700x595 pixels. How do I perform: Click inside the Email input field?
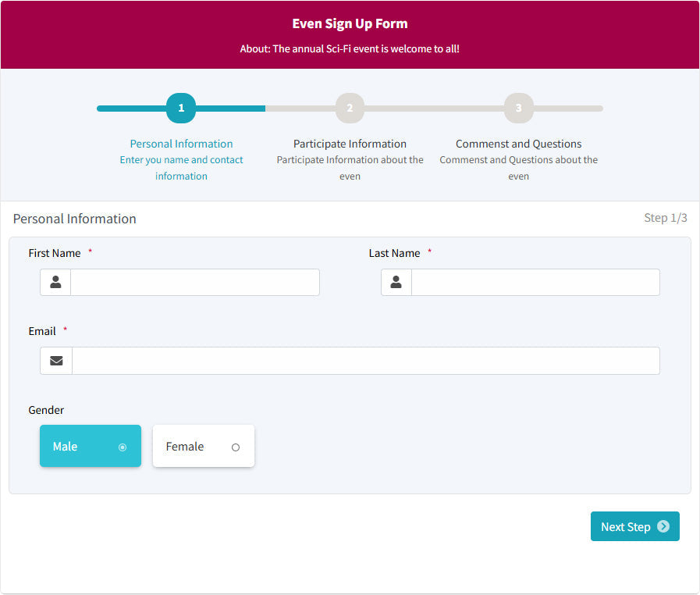click(365, 360)
